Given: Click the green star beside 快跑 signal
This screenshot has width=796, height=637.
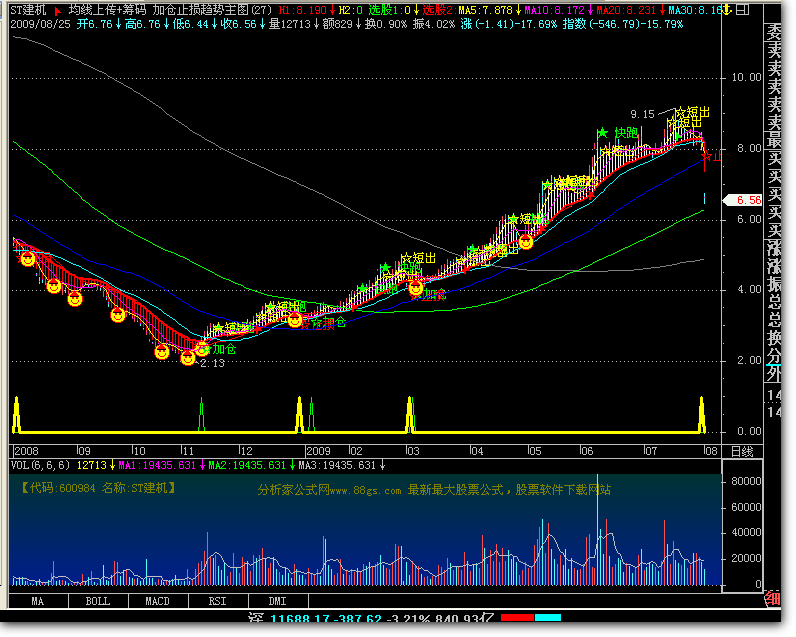Looking at the screenshot, I should click(602, 133).
